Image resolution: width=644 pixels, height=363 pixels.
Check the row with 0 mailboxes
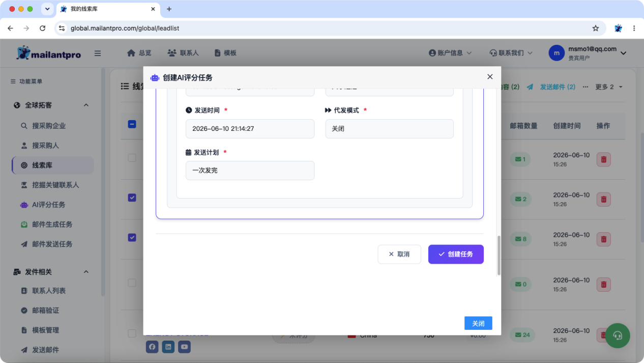pyautogui.click(x=132, y=283)
